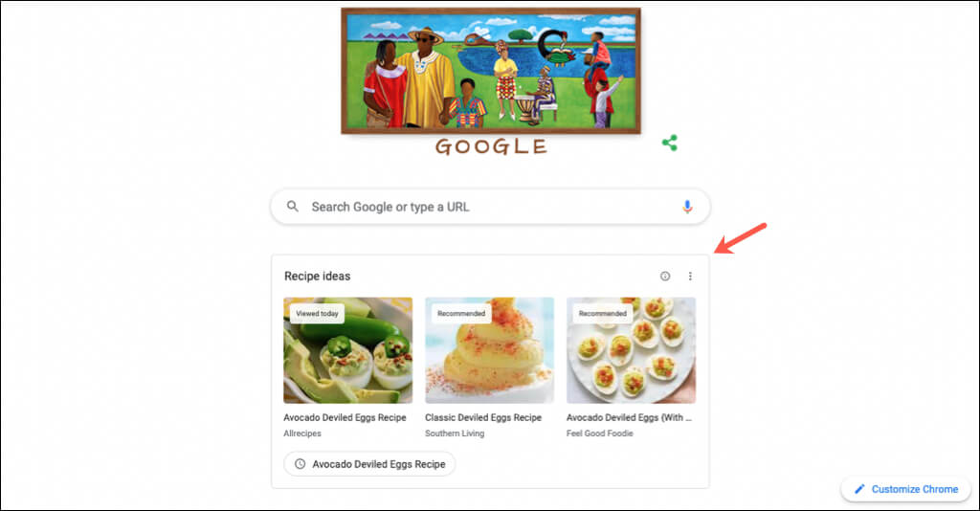The width and height of the screenshot is (980, 511).
Task: Click the Avocado Deviled Eggs (With ... title
Action: coord(630,418)
